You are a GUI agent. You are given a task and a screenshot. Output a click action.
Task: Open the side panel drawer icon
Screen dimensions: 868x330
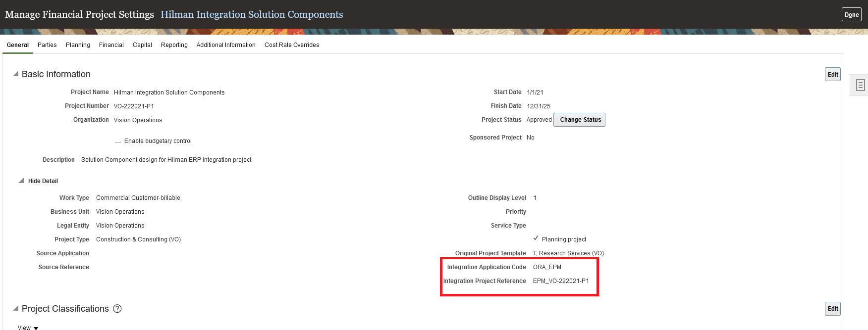click(x=860, y=85)
